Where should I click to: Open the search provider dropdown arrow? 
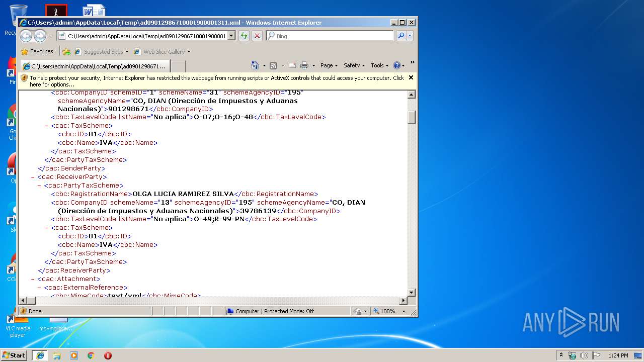(410, 36)
